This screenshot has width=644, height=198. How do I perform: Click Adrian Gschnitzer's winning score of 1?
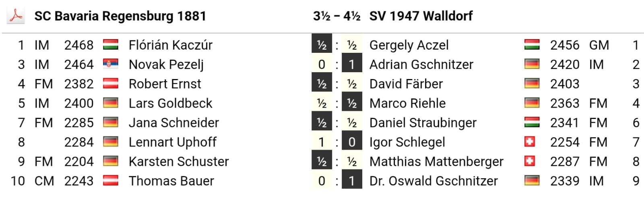pos(351,64)
